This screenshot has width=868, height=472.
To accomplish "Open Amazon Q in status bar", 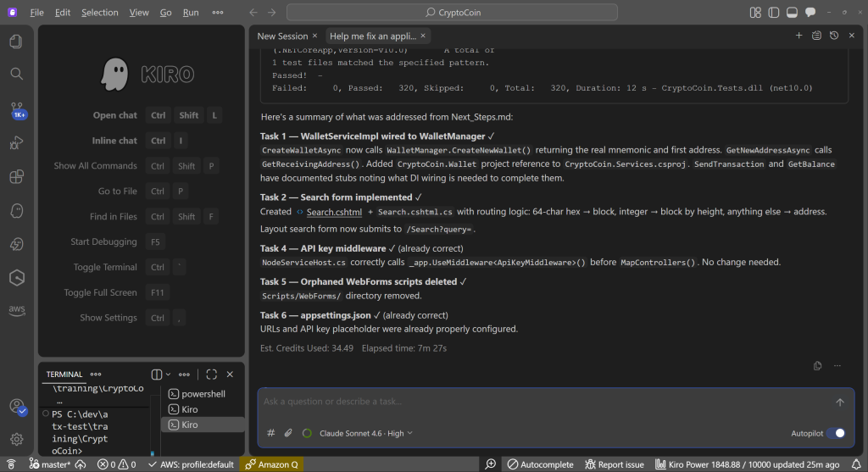I will pyautogui.click(x=272, y=464).
